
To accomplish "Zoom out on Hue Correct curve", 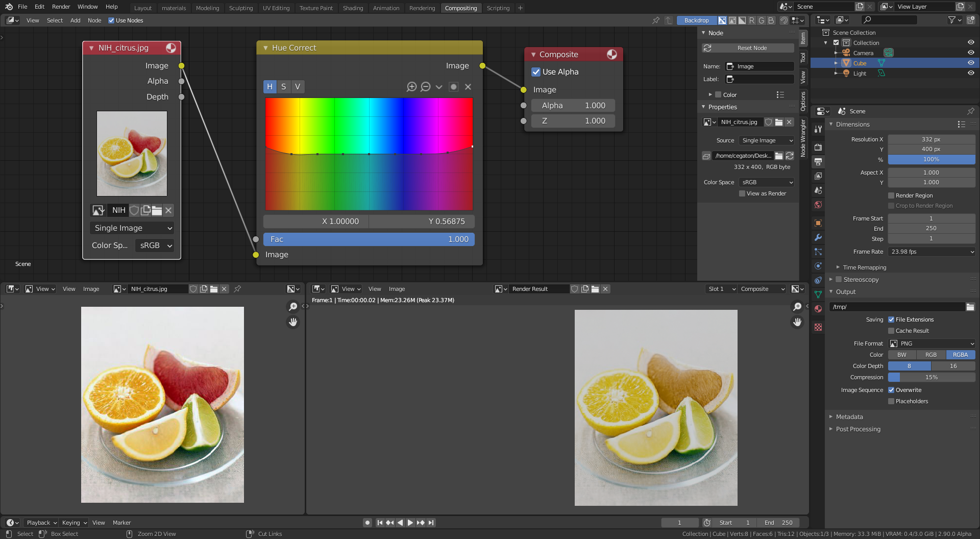I will click(426, 87).
